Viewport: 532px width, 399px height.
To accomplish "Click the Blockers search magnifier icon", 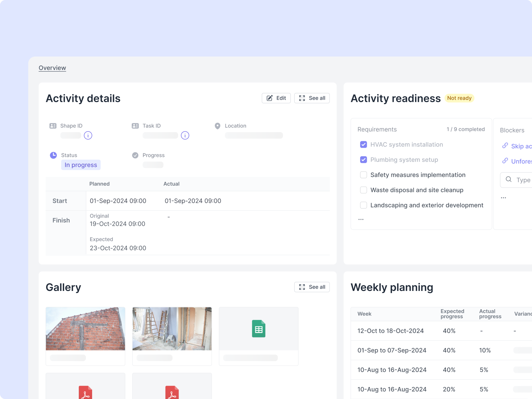I will [509, 180].
